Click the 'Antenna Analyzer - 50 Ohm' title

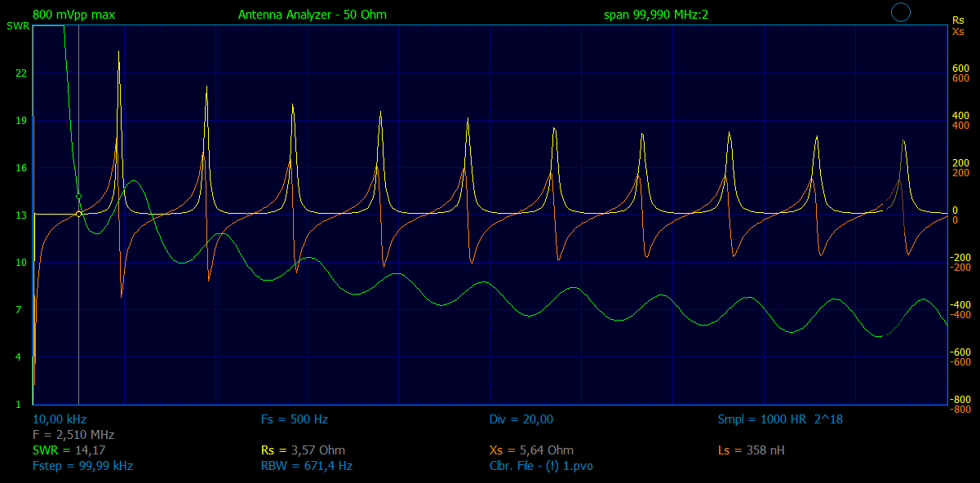(x=313, y=15)
